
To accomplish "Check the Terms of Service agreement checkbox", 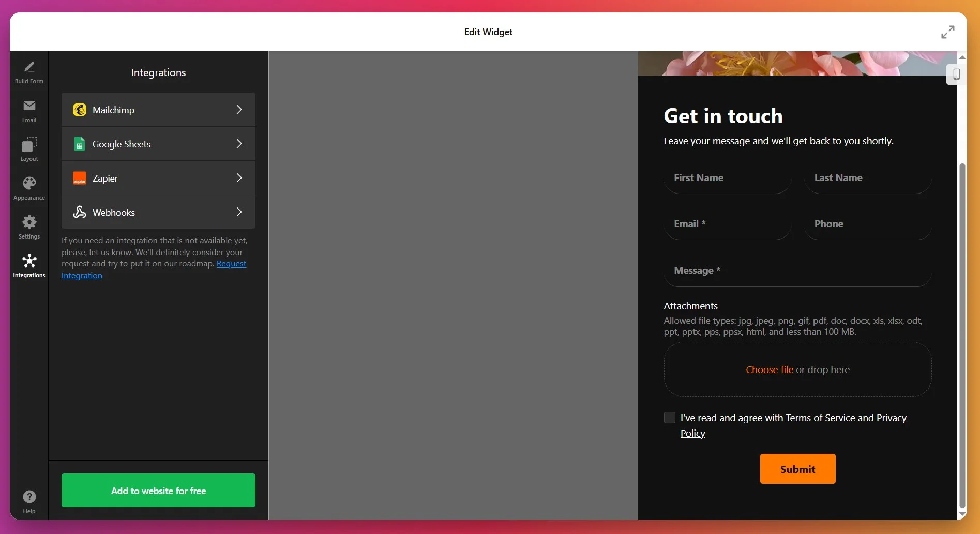I will point(669,417).
